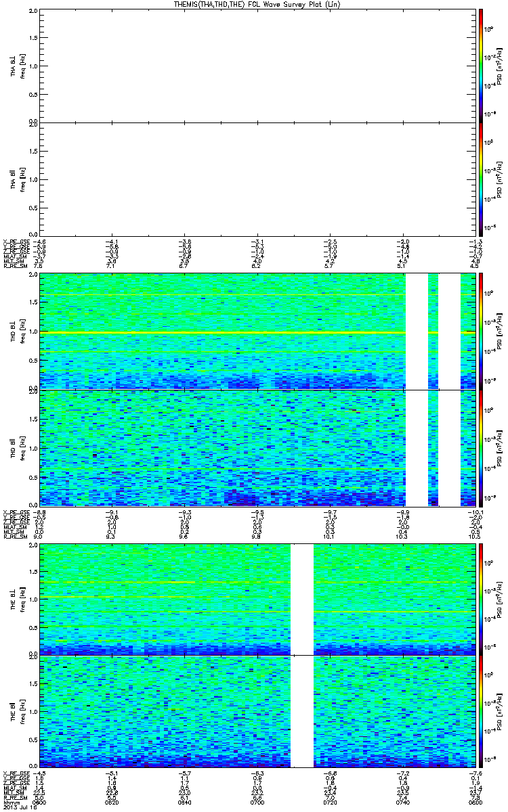Click the THD B-perpendicular freq [Hz] axis label

[22, 332]
